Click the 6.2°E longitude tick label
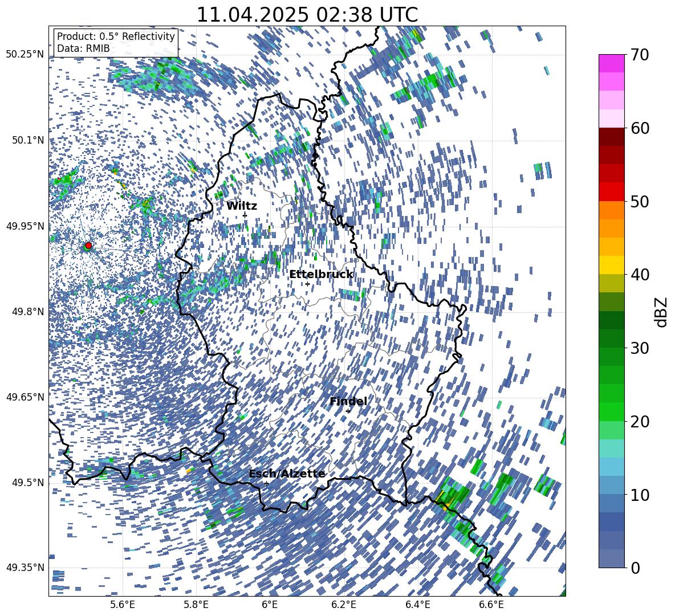675x616 pixels. coord(344,605)
